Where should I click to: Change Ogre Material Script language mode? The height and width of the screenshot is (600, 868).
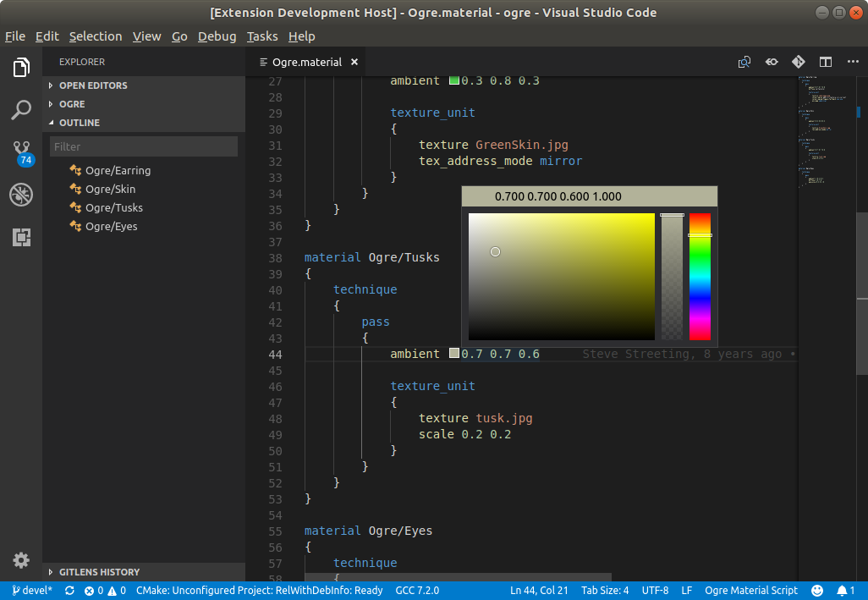coord(751,591)
